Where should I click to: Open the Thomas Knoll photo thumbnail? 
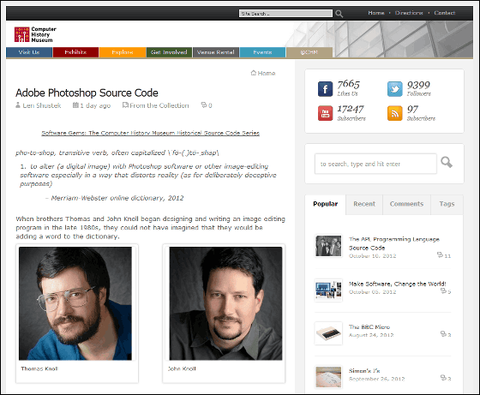pos(75,303)
